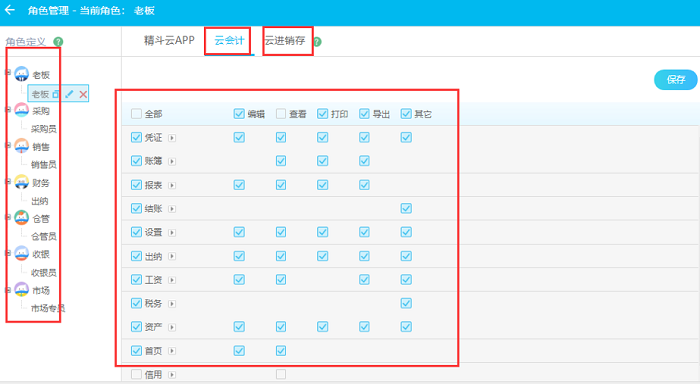Click the 市场 group avatar icon
The image size is (700, 384).
21,290
